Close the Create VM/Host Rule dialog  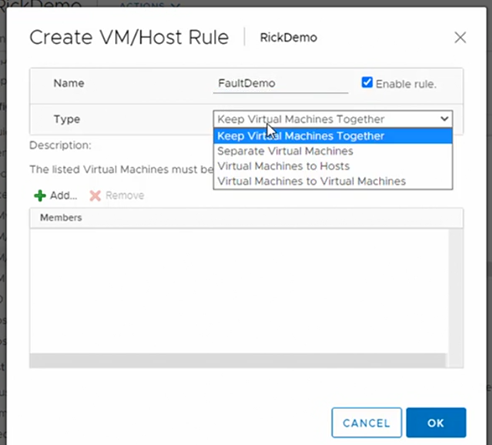pyautogui.click(x=460, y=37)
